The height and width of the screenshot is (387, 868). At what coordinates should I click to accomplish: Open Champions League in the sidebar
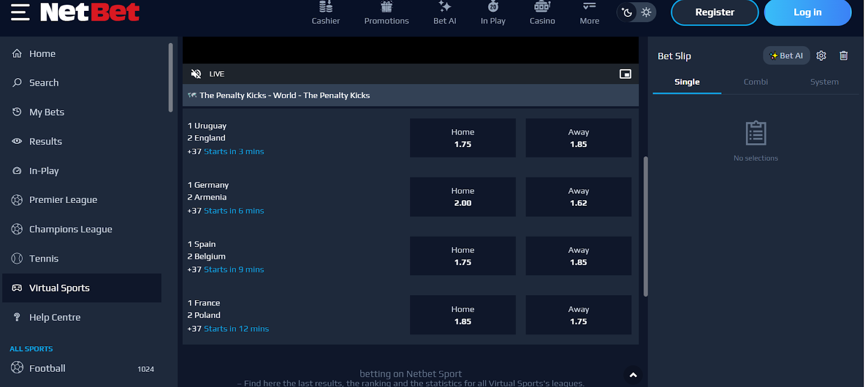(x=82, y=229)
